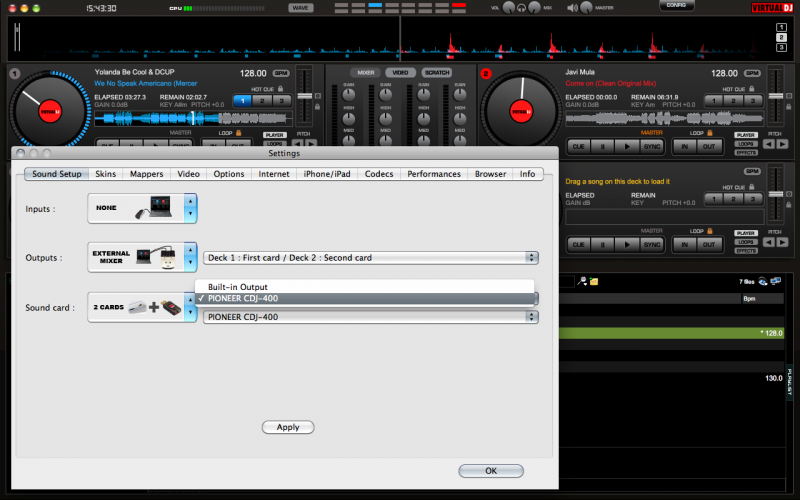Toggle deck 2 pitch lock icon
Viewport: 800px width, 500px height.
tap(789, 107)
